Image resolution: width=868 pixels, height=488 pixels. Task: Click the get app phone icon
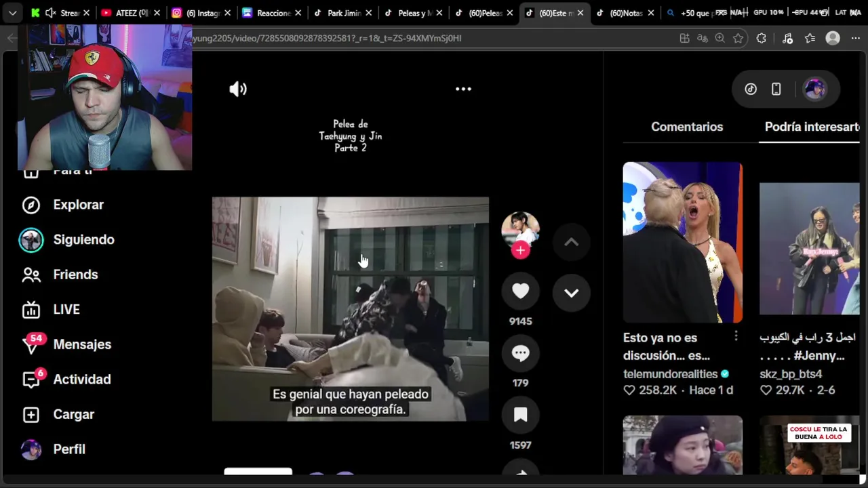tap(776, 89)
